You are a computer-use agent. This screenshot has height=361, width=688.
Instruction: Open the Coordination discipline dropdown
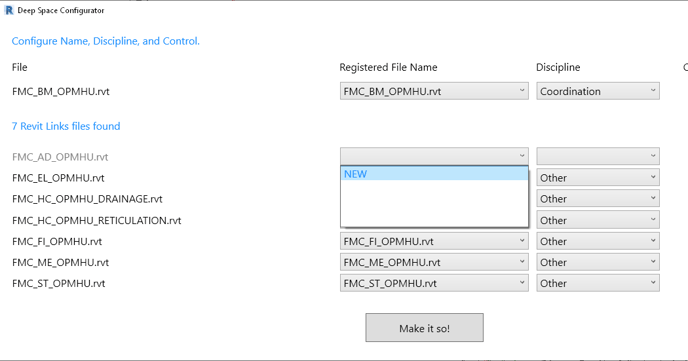[x=598, y=91]
